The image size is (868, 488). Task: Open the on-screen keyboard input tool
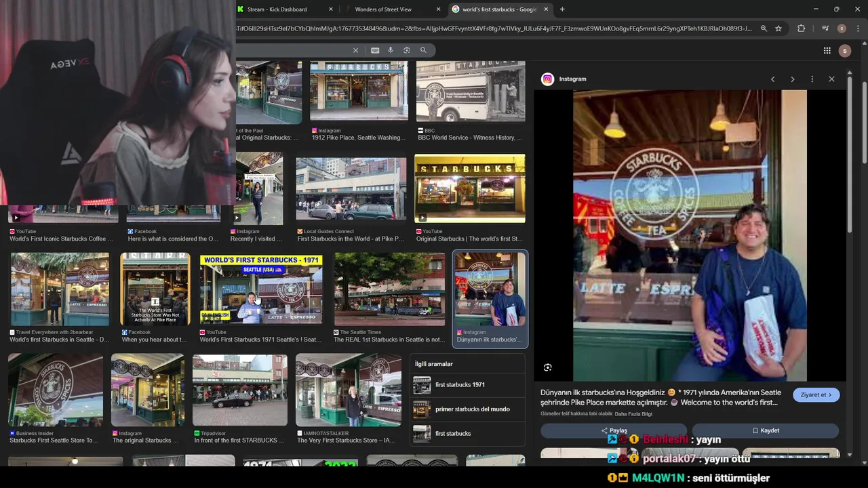[x=375, y=50]
